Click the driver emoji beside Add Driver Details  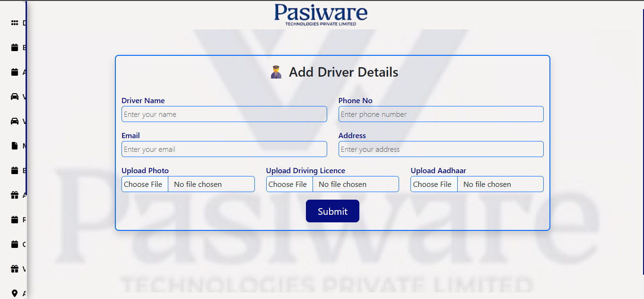tap(276, 72)
